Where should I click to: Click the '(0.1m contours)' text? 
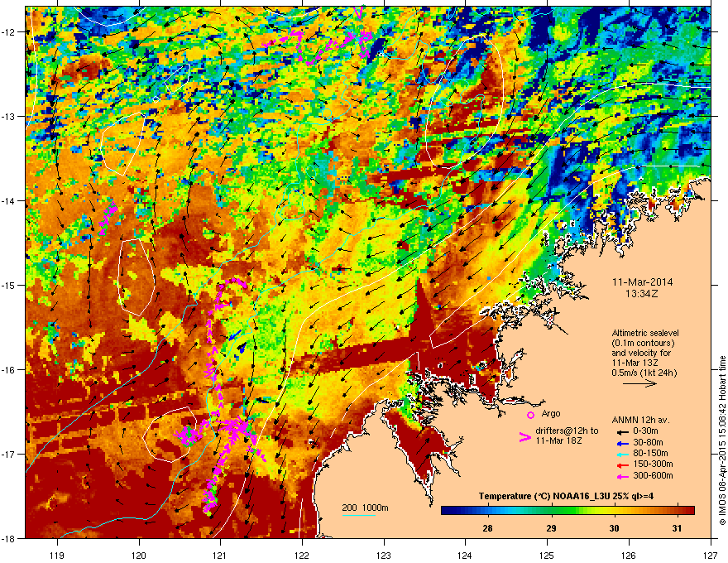643,343
